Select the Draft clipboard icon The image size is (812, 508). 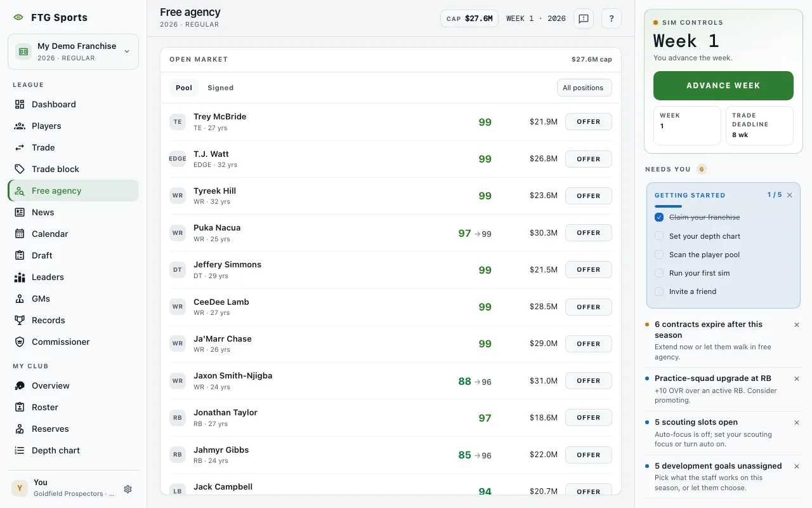click(20, 255)
